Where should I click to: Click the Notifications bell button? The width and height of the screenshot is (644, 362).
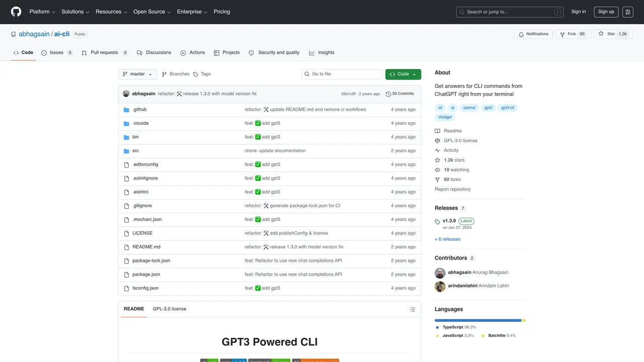point(533,34)
